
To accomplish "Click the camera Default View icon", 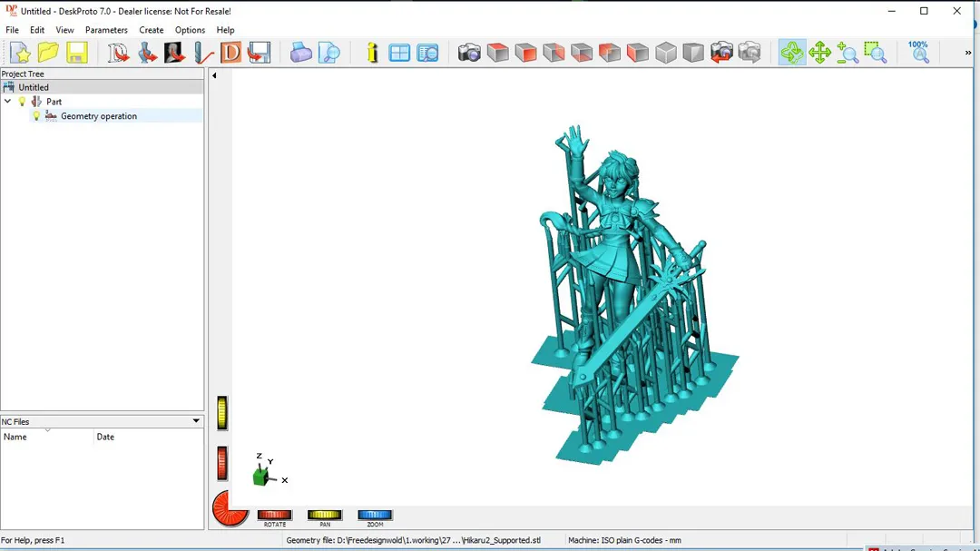I will point(469,53).
